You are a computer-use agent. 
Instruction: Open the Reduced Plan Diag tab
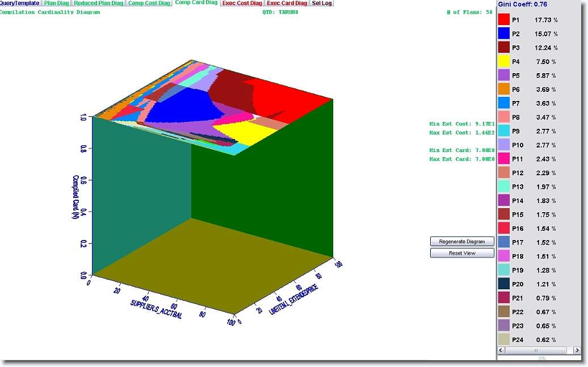(98, 3)
